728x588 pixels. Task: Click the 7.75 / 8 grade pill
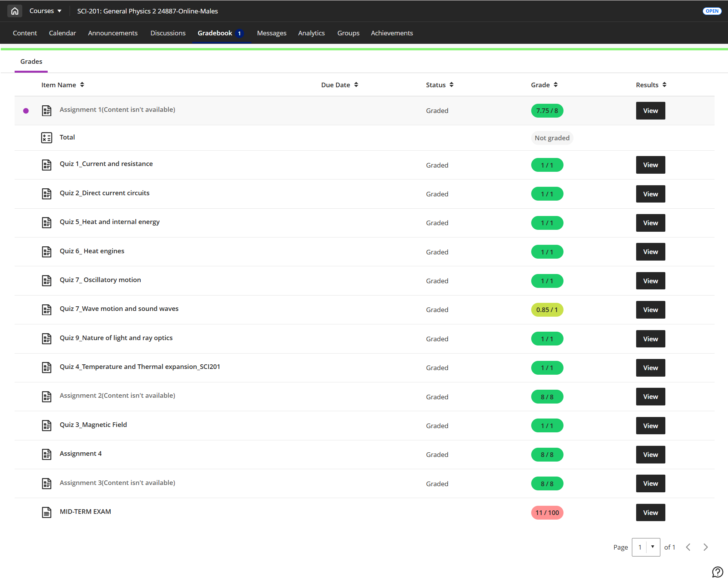pos(547,111)
